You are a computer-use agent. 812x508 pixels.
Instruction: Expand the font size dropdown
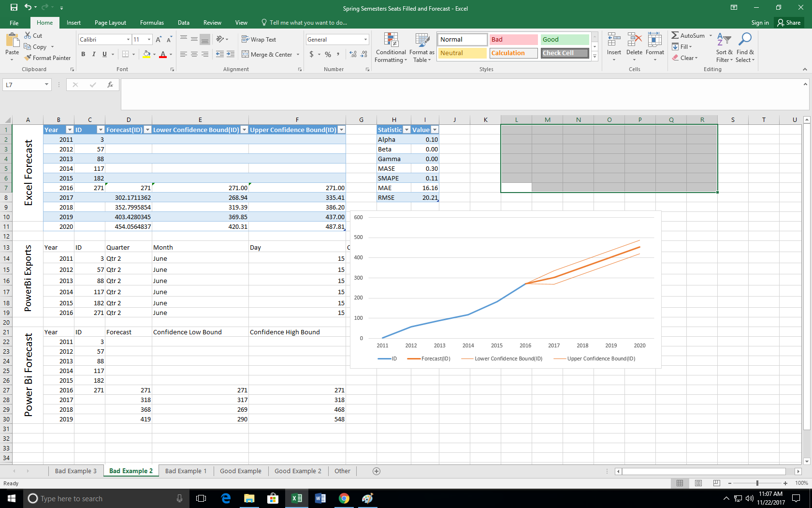[x=149, y=39]
